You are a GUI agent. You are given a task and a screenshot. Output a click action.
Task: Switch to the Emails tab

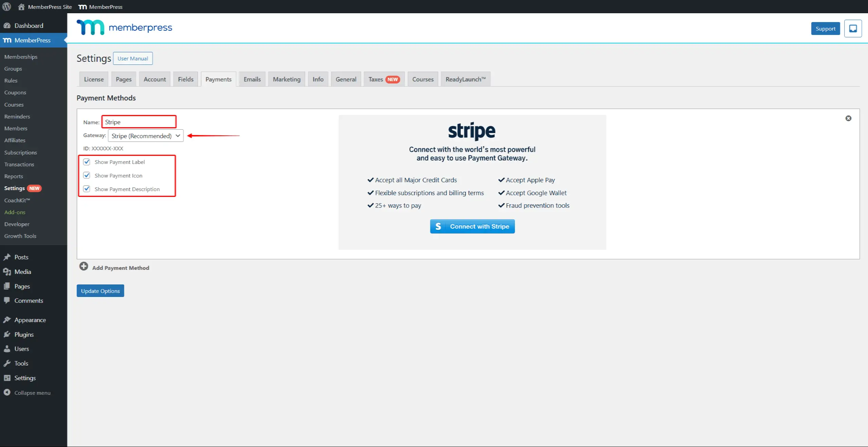pos(252,79)
